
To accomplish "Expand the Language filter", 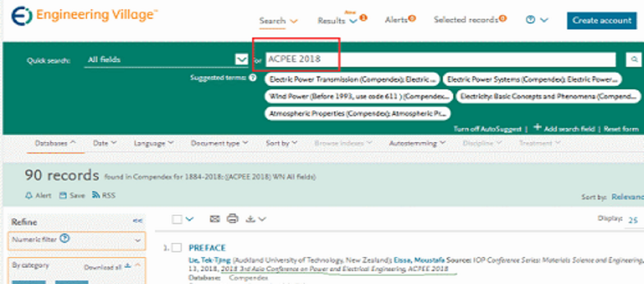I will [x=154, y=143].
